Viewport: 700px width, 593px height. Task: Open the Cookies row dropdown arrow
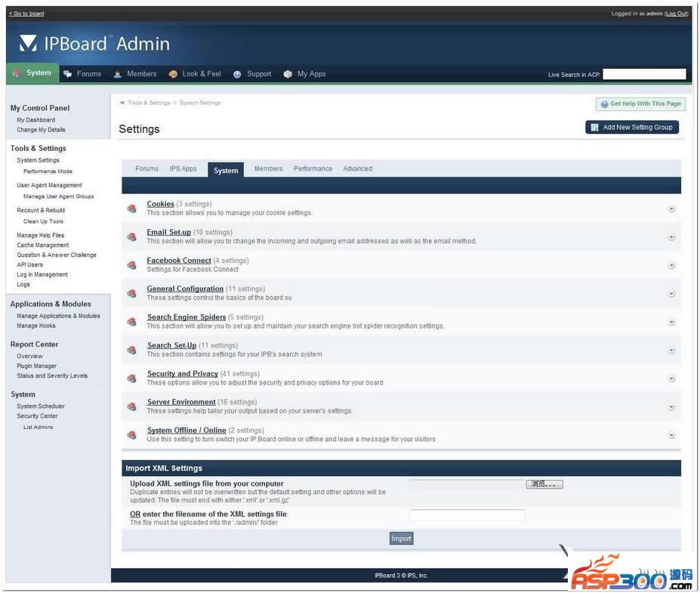[x=671, y=209]
